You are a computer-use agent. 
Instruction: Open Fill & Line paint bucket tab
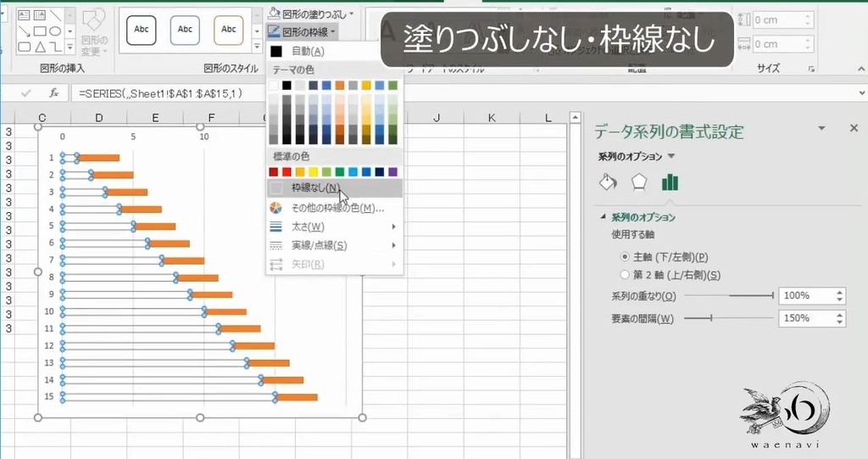pos(608,182)
